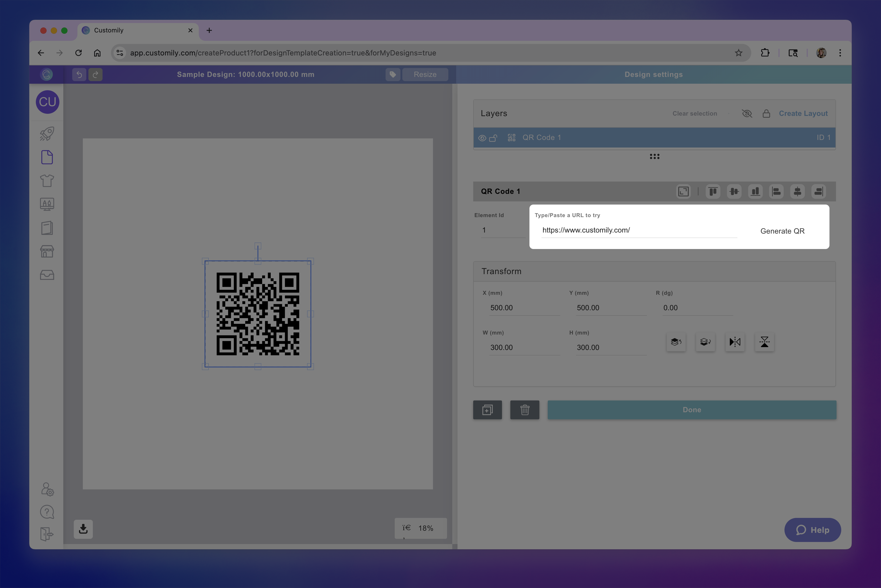Open the inbox tray icon in sidebar
Image resolution: width=881 pixels, height=588 pixels.
point(47,275)
